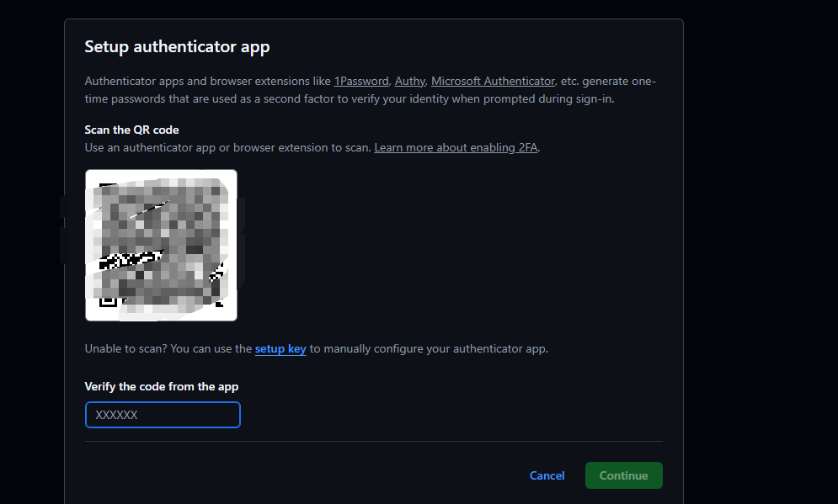
Task: Click the 'Setup authenticator app' heading
Action: [177, 47]
